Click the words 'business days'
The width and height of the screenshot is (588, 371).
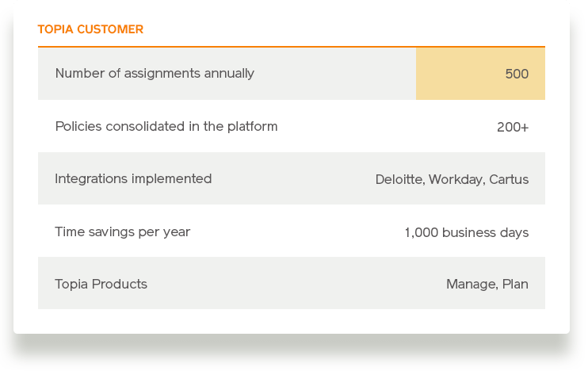point(485,233)
